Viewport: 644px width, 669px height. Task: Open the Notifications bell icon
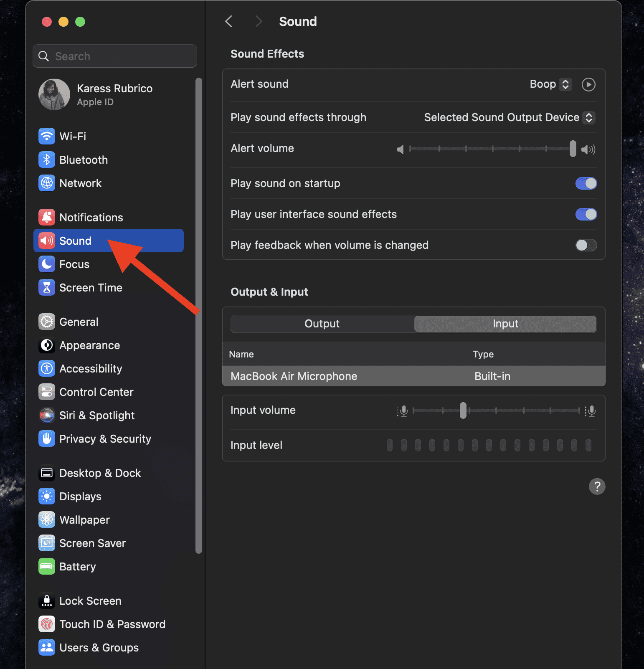point(47,217)
